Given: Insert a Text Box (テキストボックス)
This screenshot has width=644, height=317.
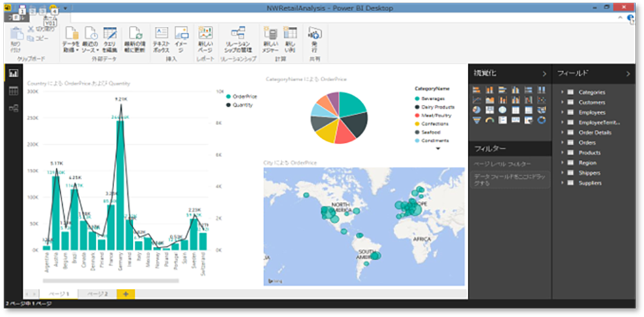Looking at the screenshot, I should [x=161, y=40].
